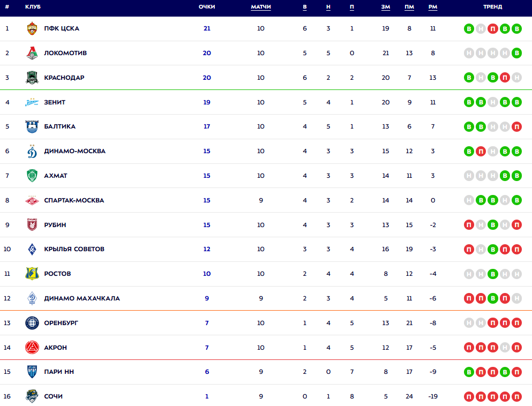The width and height of the screenshot is (532, 406).
Task: Click the Пари НН team name
Action: pos(59,372)
